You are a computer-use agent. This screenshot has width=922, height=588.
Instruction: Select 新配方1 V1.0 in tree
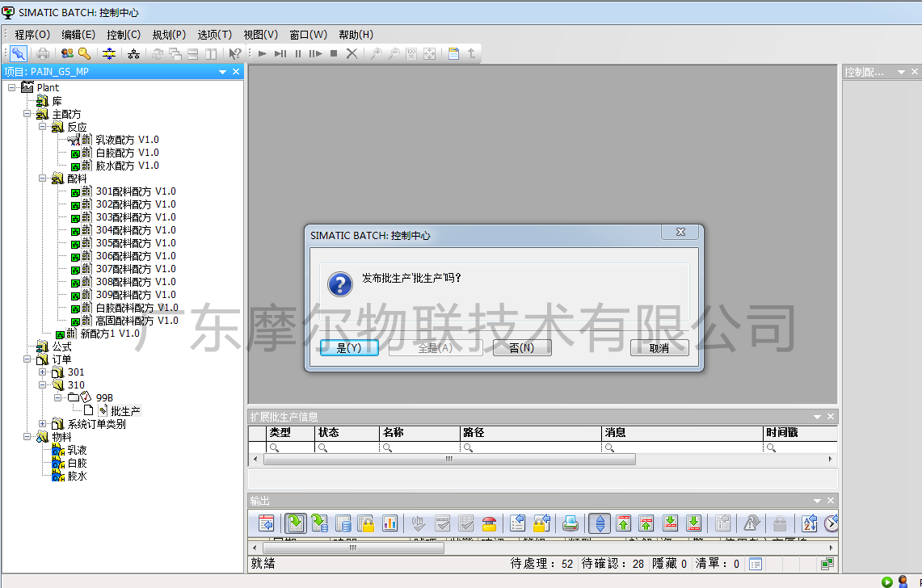click(110, 334)
